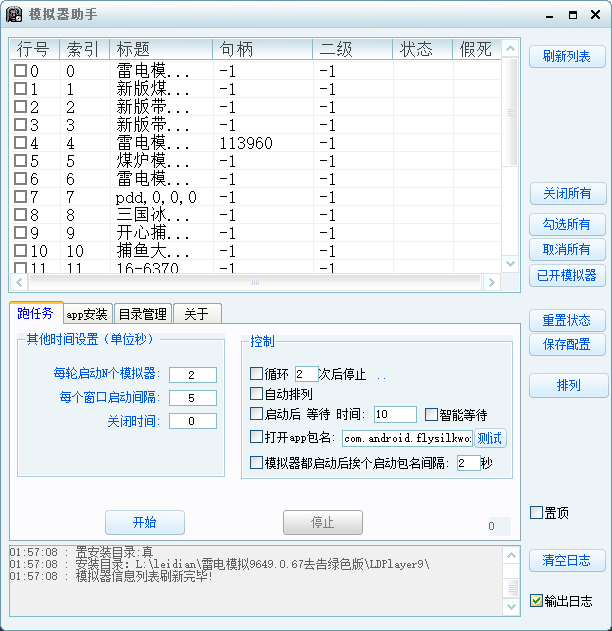This screenshot has width=612, height=631.
Task: Tick the checkbox for row 0
Action: tap(20, 70)
